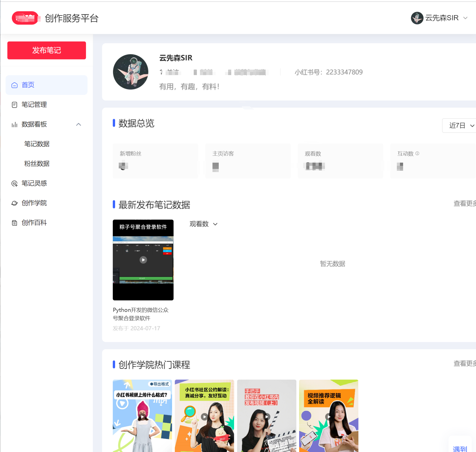The height and width of the screenshot is (452, 476).
Task: Play the Python聚合登录软件 note video
Action: [143, 260]
